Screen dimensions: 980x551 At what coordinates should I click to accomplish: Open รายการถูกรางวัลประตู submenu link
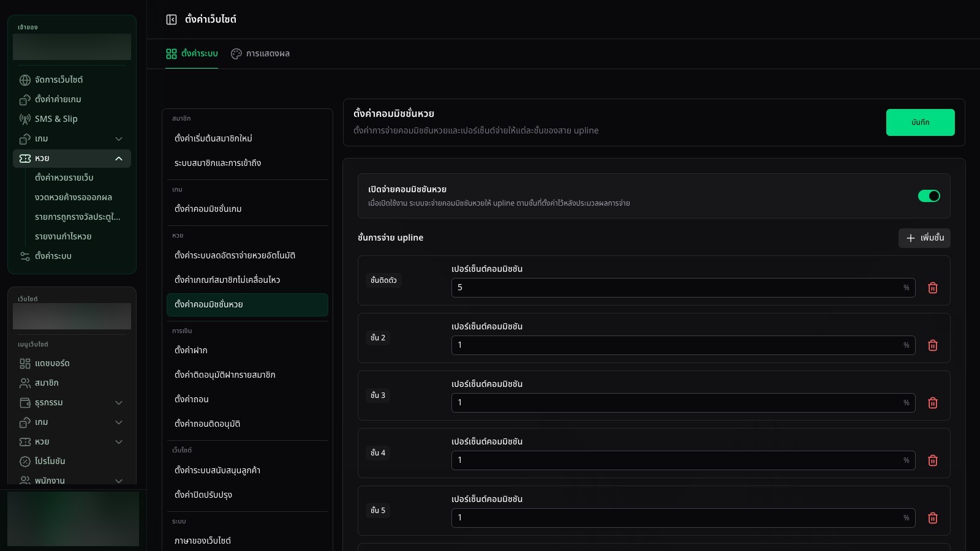click(78, 217)
